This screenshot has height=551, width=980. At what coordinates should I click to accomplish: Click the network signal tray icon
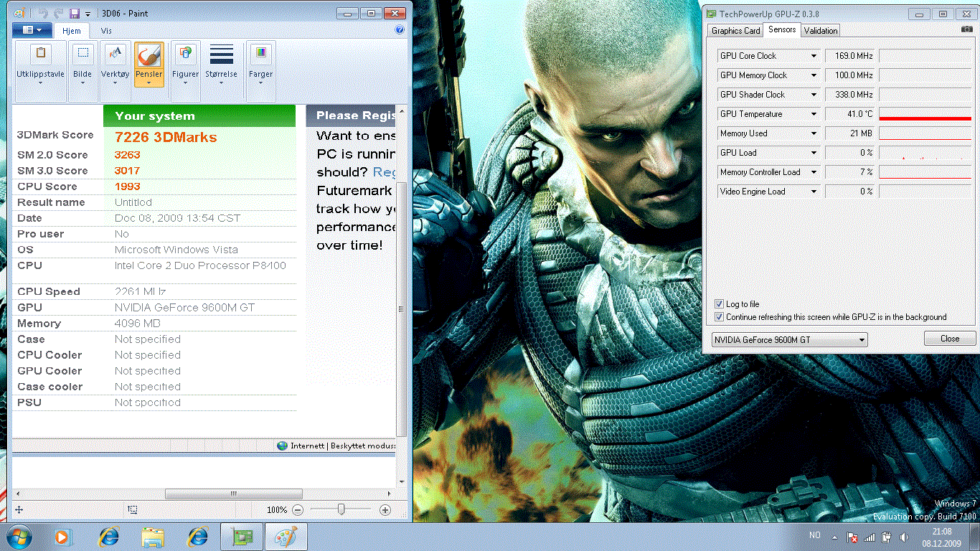869,537
